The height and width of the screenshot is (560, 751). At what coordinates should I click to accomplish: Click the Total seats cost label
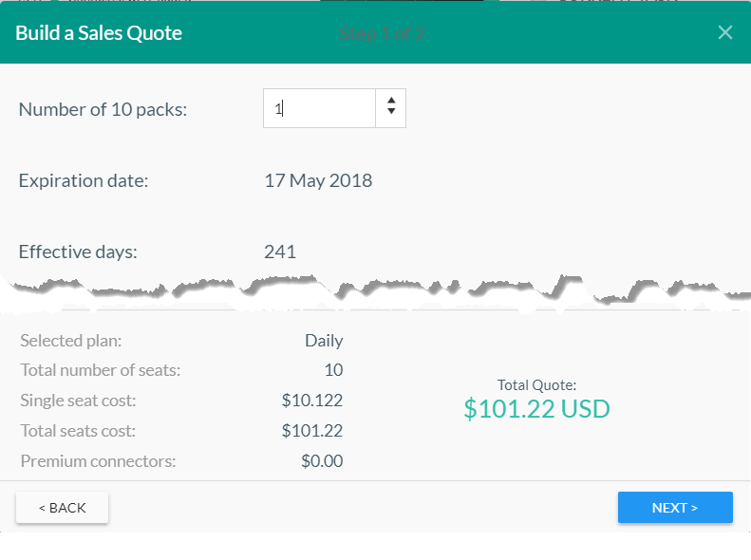click(78, 431)
